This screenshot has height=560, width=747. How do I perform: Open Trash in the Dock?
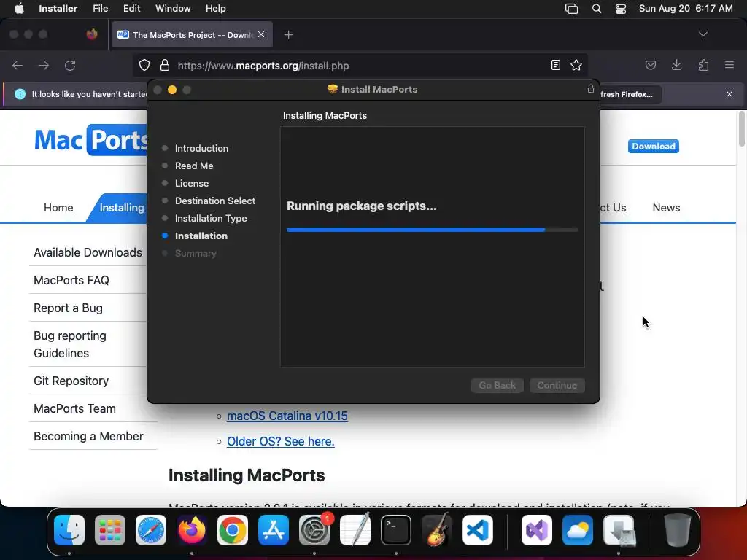[678, 530]
